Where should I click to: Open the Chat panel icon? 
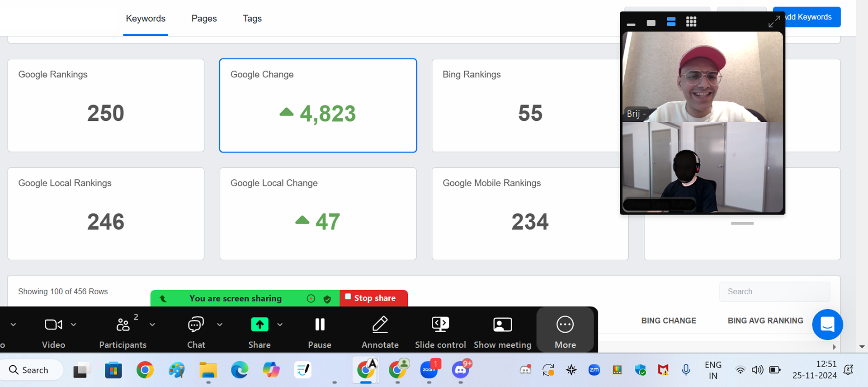(x=196, y=325)
